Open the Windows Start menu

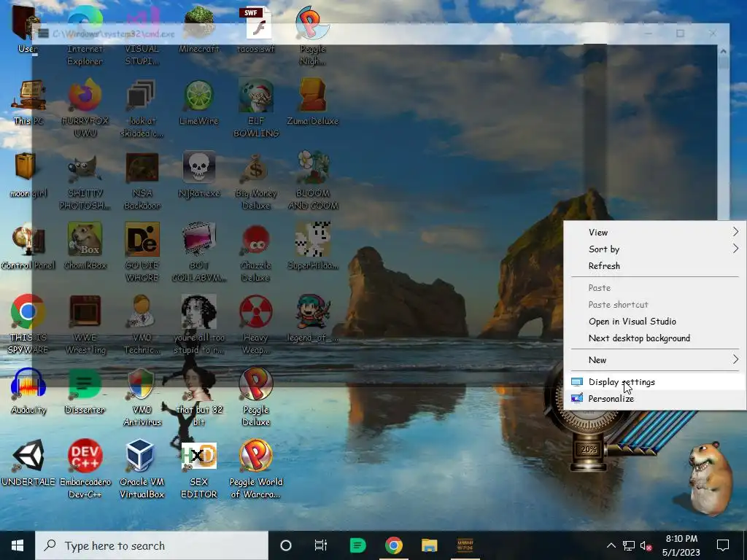pyautogui.click(x=18, y=545)
